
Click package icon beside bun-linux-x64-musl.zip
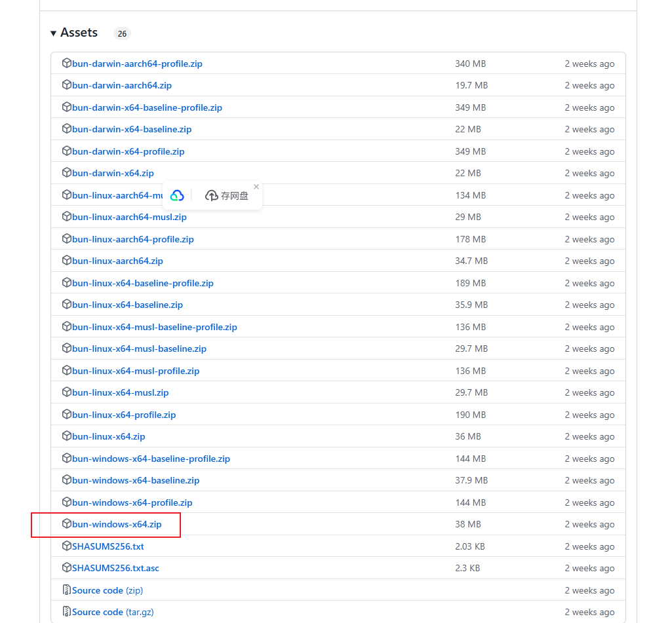pos(66,392)
